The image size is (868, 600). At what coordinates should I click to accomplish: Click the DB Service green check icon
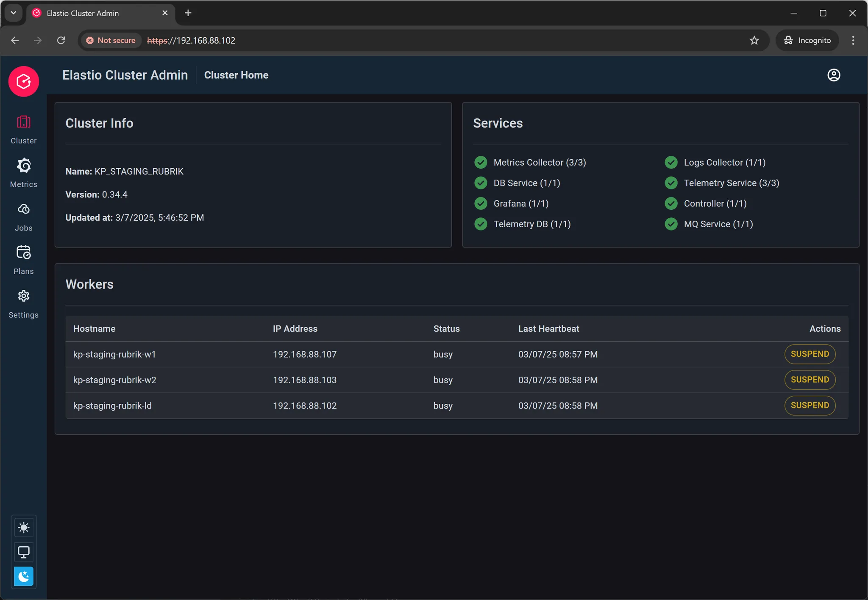tap(481, 183)
